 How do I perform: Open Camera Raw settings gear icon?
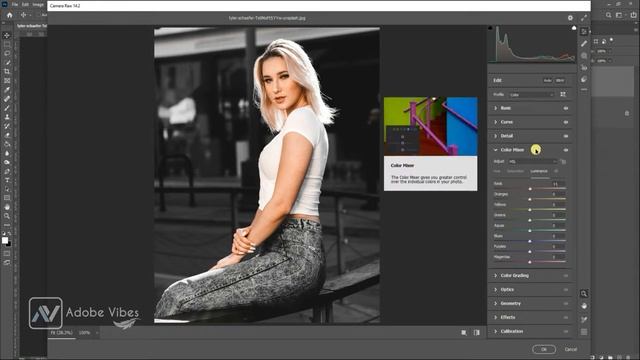(570, 18)
